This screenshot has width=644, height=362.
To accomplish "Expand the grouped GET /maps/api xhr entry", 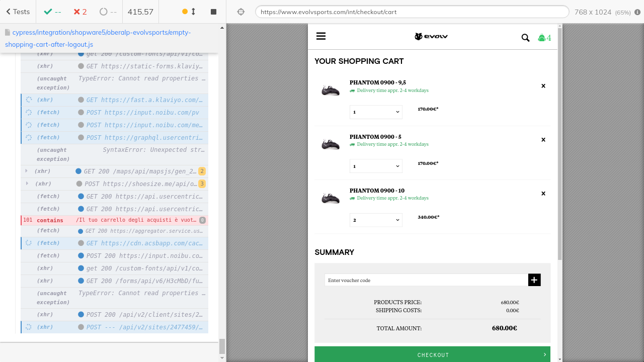I will (27, 171).
